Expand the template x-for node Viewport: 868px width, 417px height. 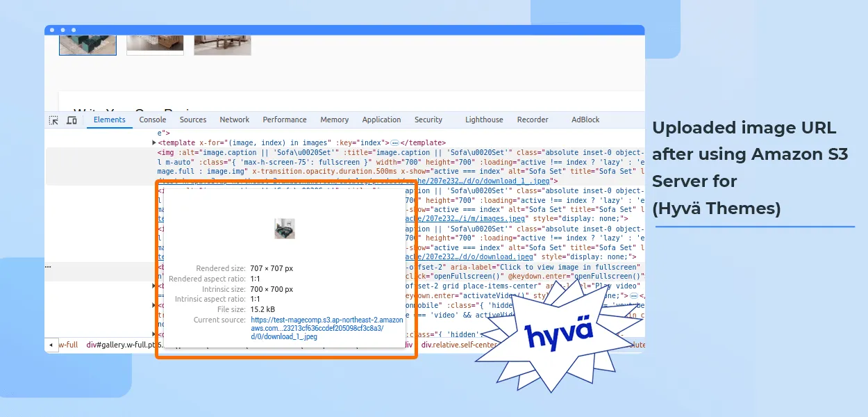pos(154,142)
